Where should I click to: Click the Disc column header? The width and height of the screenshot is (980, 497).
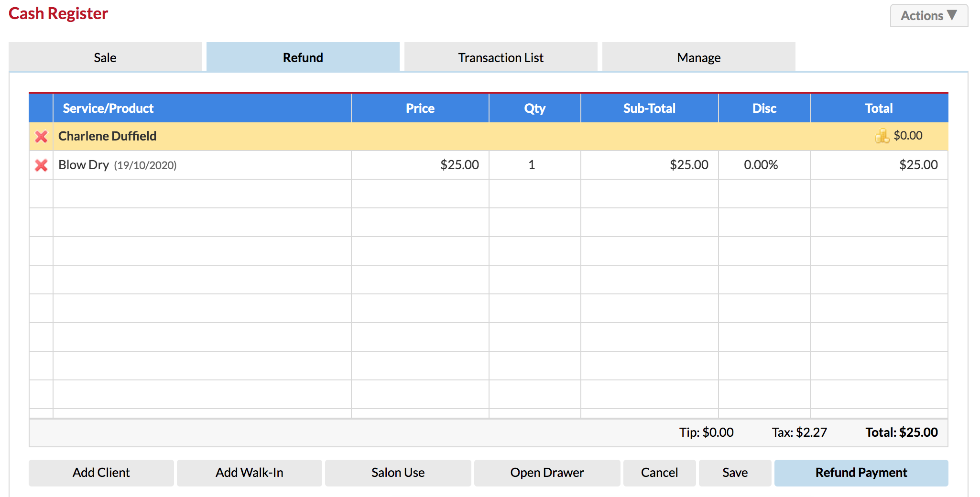[x=764, y=108]
